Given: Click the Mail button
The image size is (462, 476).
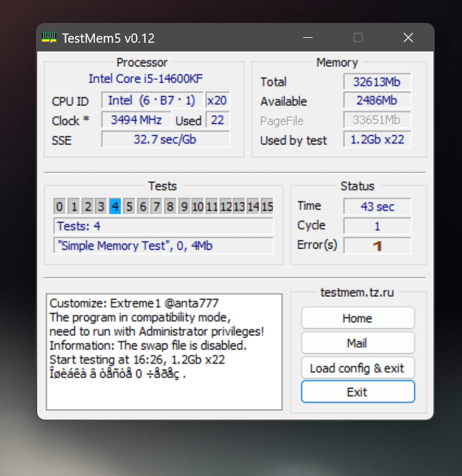Looking at the screenshot, I should point(358,343).
